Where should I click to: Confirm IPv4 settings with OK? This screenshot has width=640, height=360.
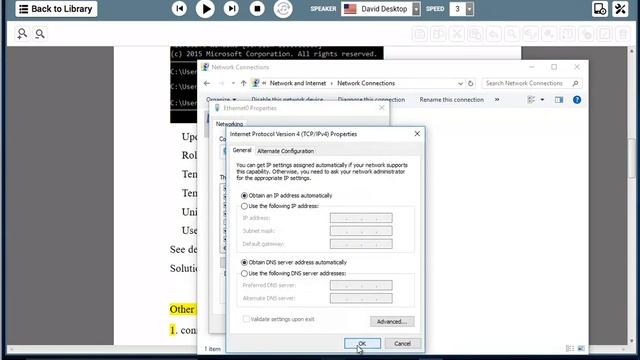point(362,344)
